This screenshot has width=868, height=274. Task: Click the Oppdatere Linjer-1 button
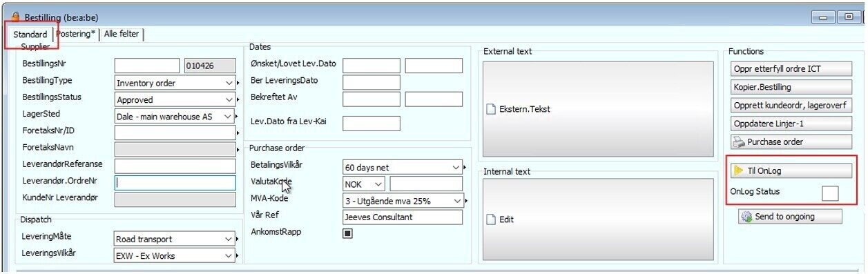791,124
